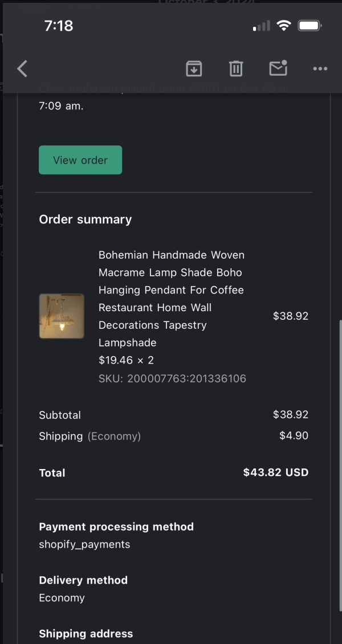Tap the Wi-Fi status icon
The image size is (342, 644).
click(283, 26)
